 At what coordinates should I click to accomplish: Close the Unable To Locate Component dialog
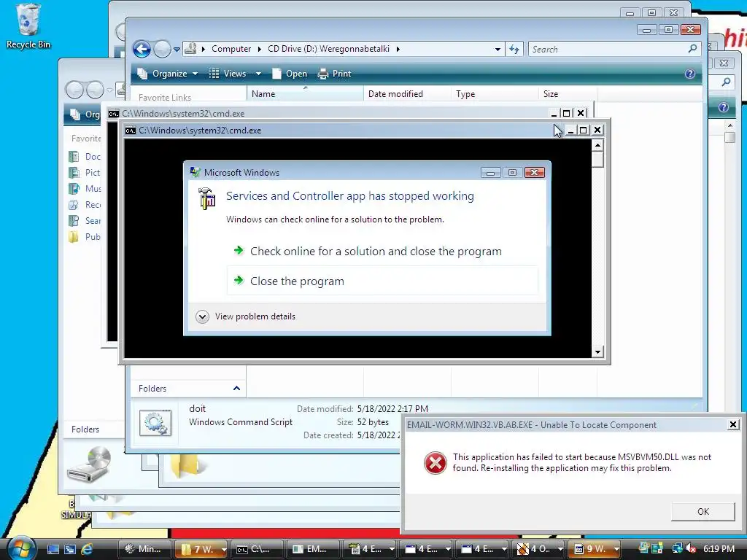pos(733,424)
